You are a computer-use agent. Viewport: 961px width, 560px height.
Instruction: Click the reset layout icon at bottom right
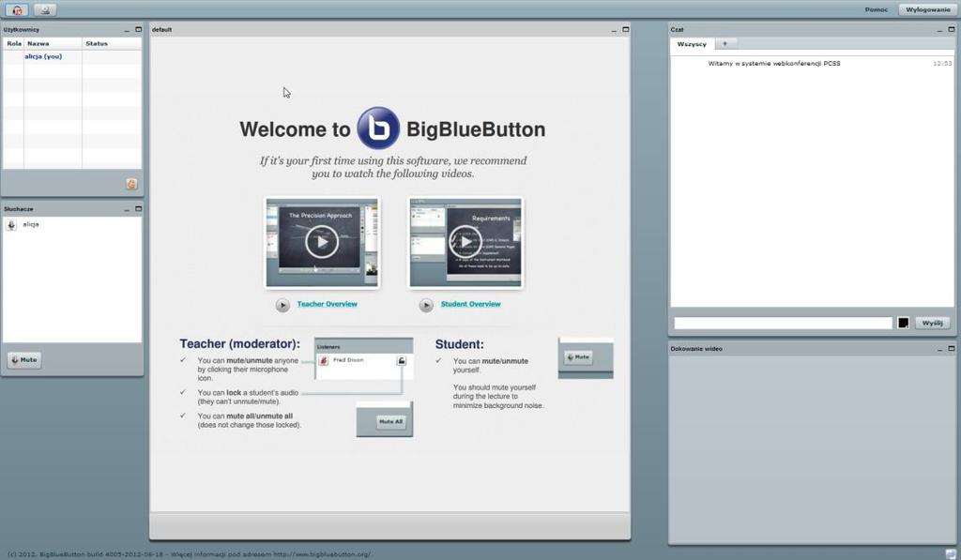click(951, 553)
